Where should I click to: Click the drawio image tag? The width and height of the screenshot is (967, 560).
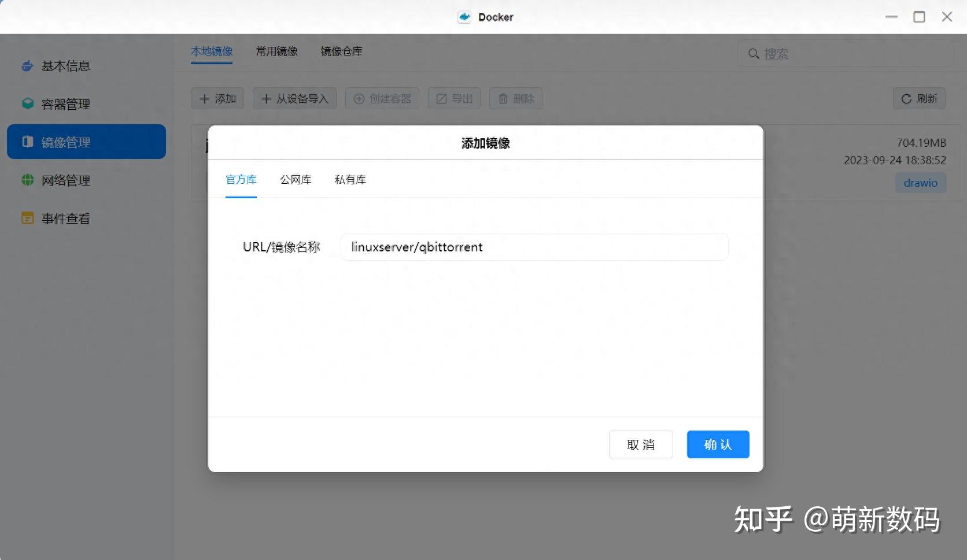pos(920,183)
